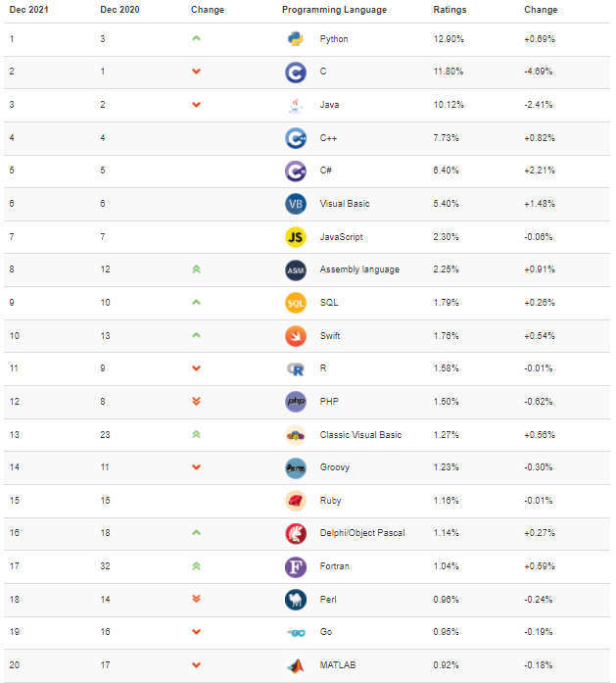Click the Java coffee cup icon

(296, 106)
